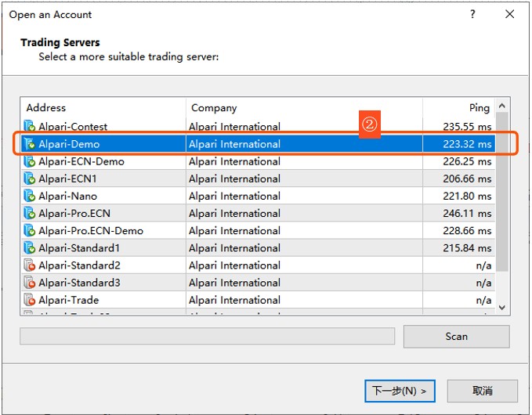Select the Alpari-ECN1 server name
The width and height of the screenshot is (532, 415).
coord(67,179)
